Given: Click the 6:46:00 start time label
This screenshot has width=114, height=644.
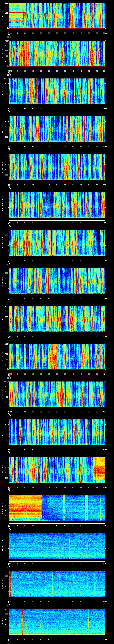Looking at the screenshot, I should (9, 601).
